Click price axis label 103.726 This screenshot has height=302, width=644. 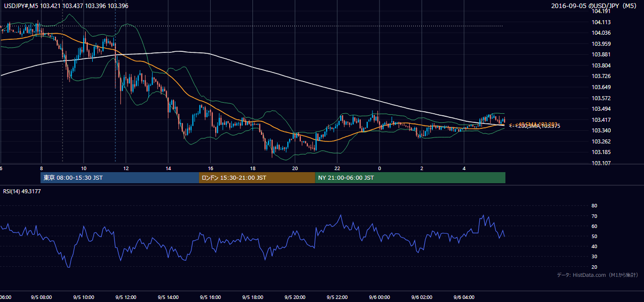coord(602,77)
